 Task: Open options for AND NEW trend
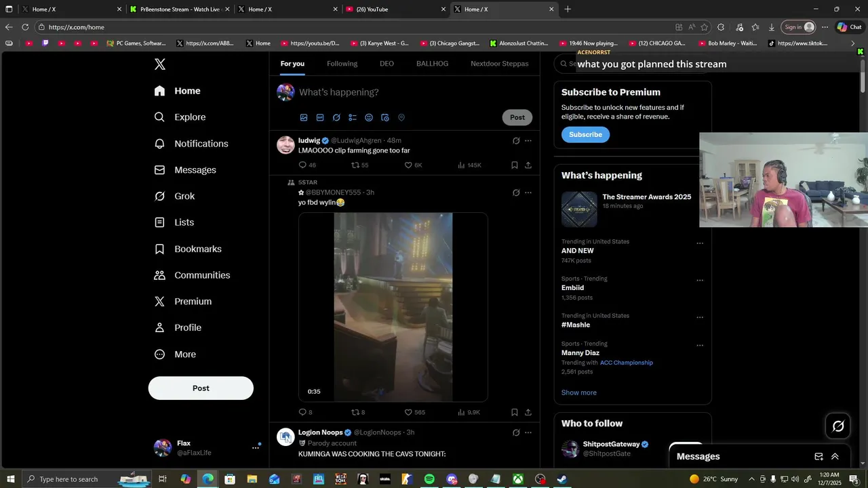[700, 243]
